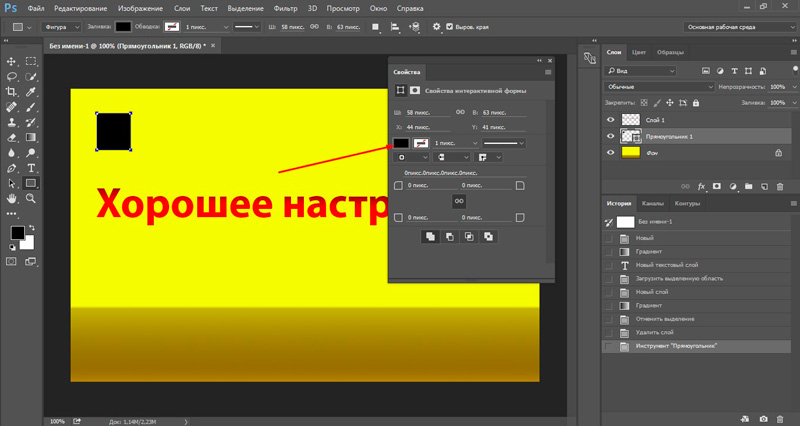Click black fill swatch in Свойства panel
The width and height of the screenshot is (800, 426).
click(401, 144)
